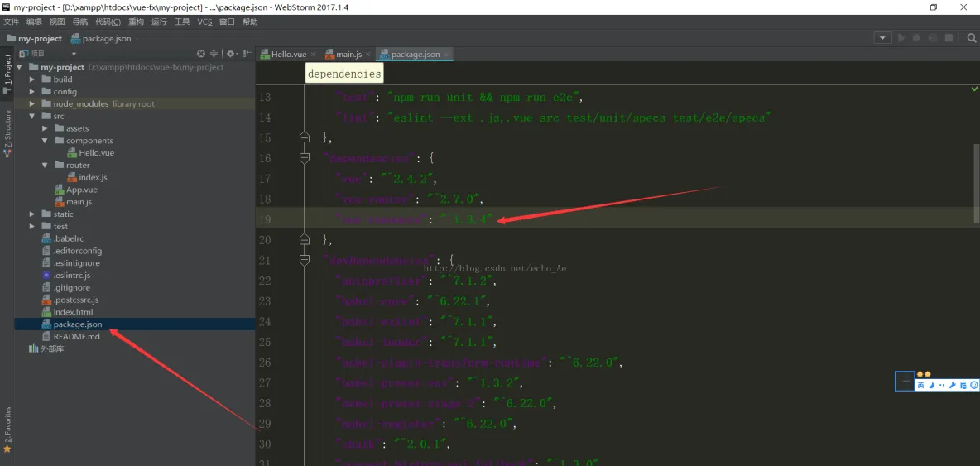
Task: Toggle the 2: Favorites side tab
Action: click(x=7, y=429)
